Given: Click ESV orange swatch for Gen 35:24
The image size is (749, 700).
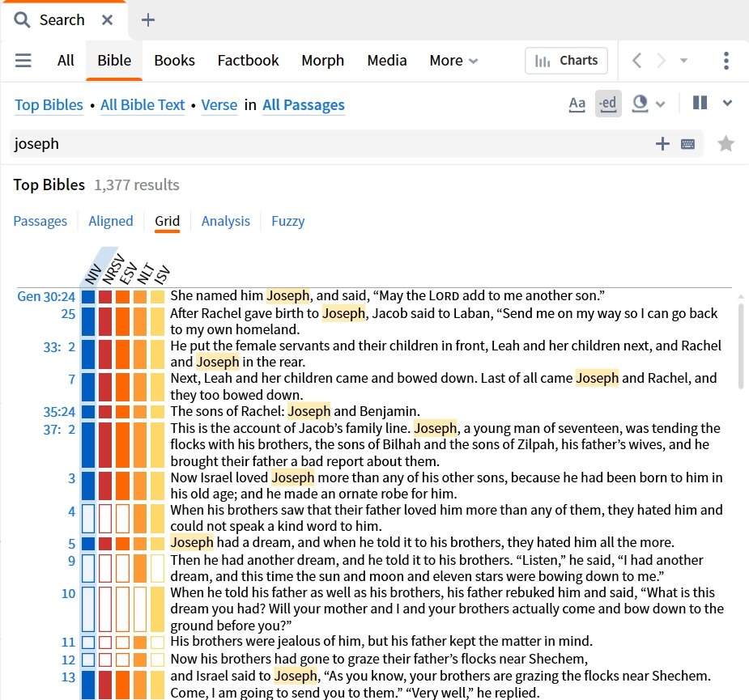Looking at the screenshot, I should 123,411.
